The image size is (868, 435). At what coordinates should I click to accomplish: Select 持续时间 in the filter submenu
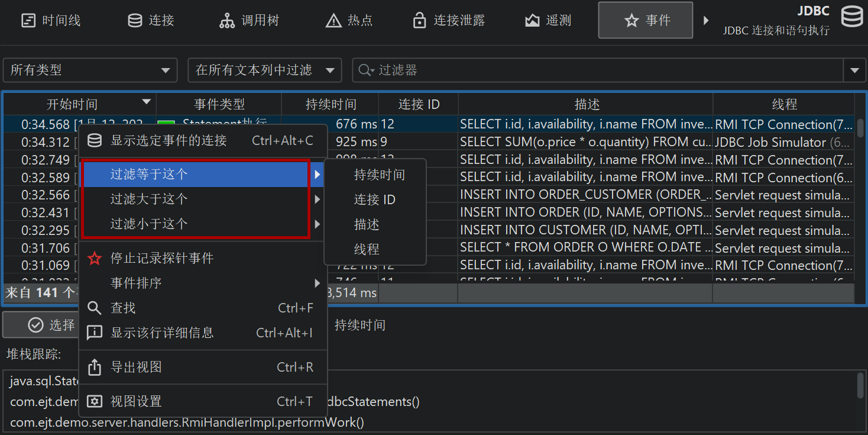coord(379,175)
